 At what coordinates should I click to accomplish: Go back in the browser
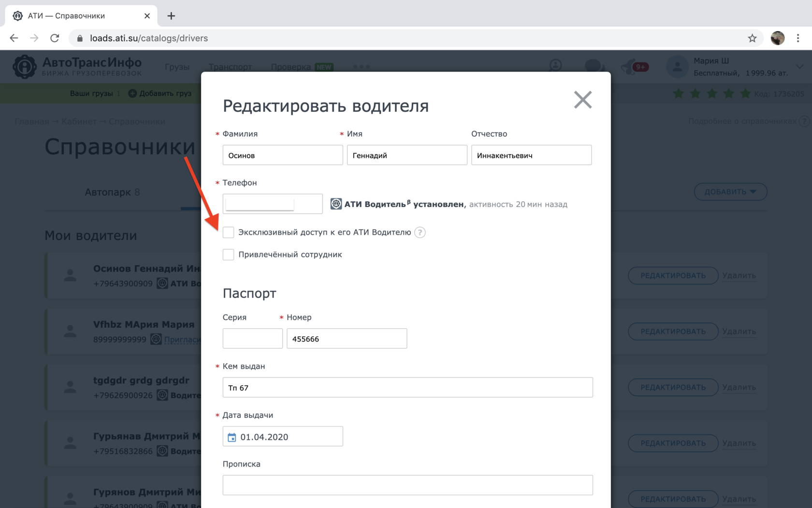[14, 38]
